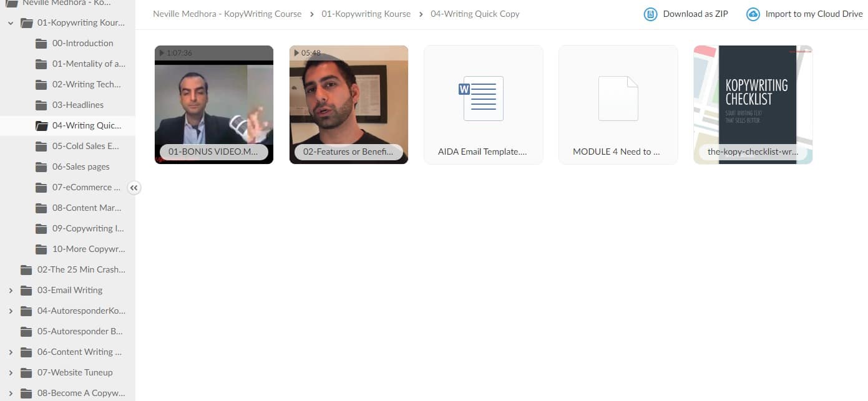
Task: Open the 01-Kopywriting Kourse breadcrumb link
Action: point(366,14)
